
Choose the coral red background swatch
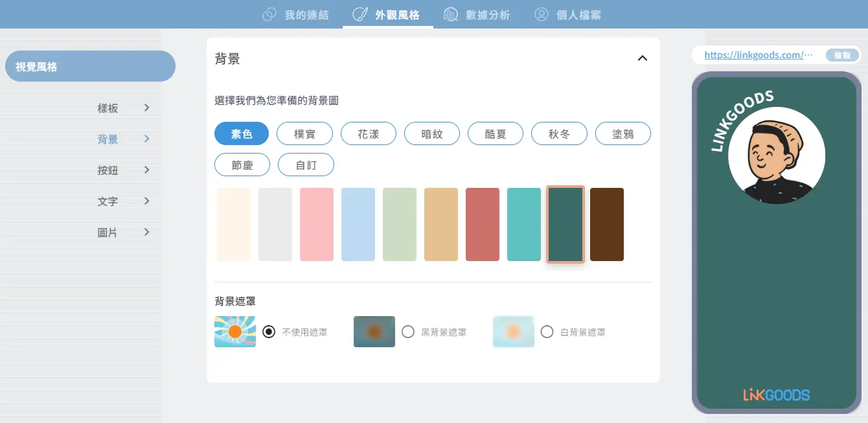coord(483,224)
